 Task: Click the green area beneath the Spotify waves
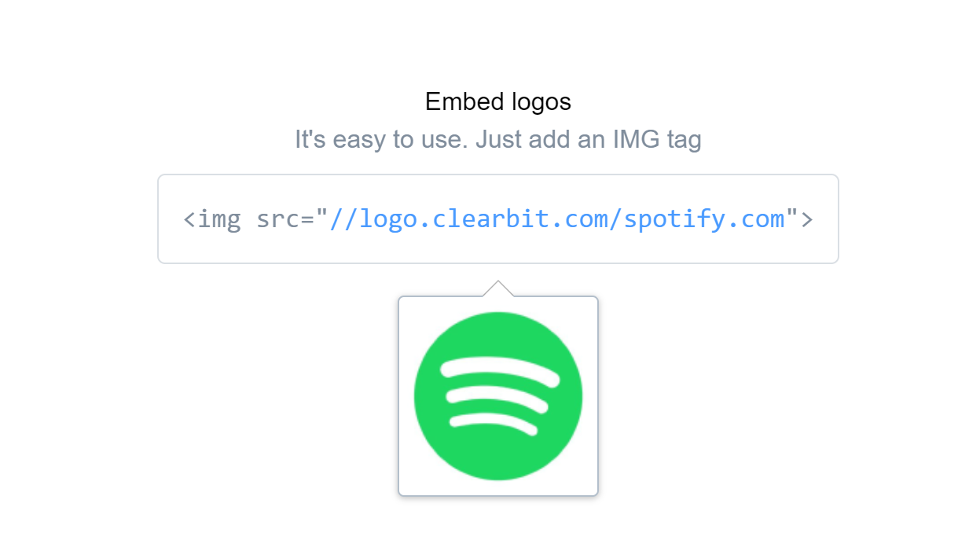click(498, 457)
